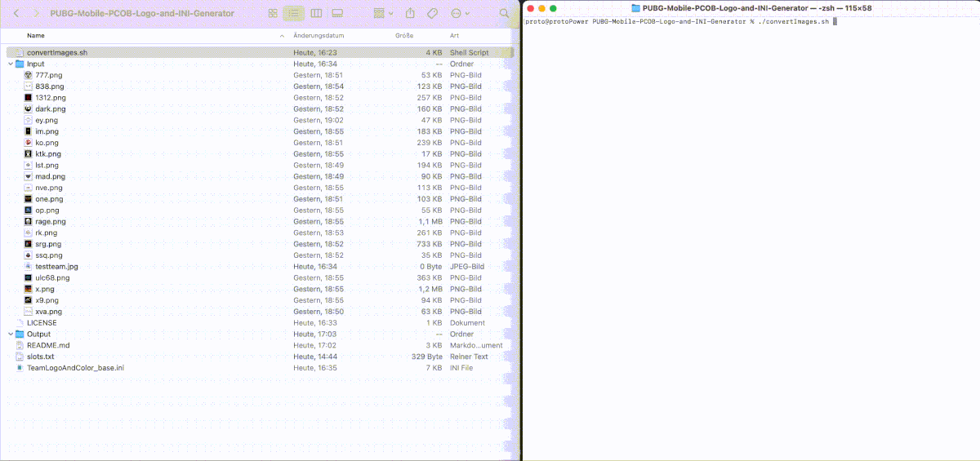Click the file name ulc68.png
The image size is (980, 461).
coord(52,277)
